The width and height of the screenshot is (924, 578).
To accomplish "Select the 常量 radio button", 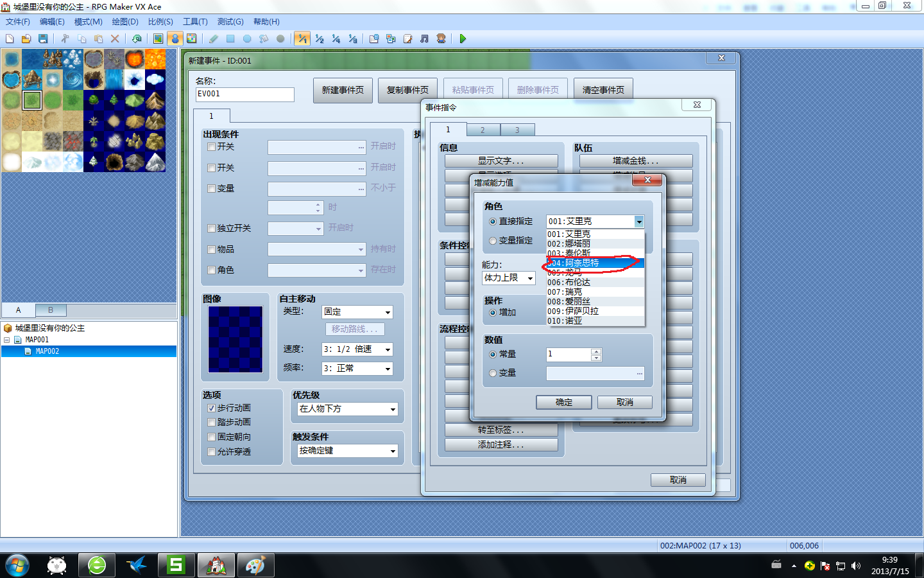I will click(493, 355).
